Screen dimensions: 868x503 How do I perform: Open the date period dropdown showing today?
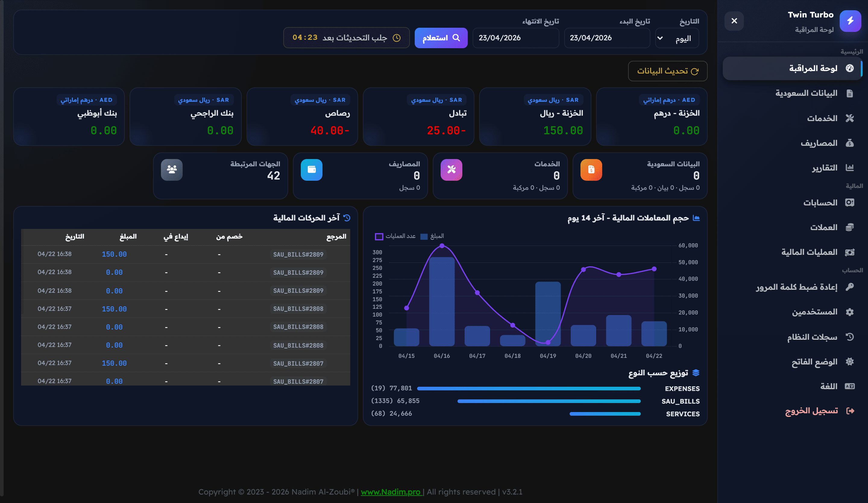point(677,38)
